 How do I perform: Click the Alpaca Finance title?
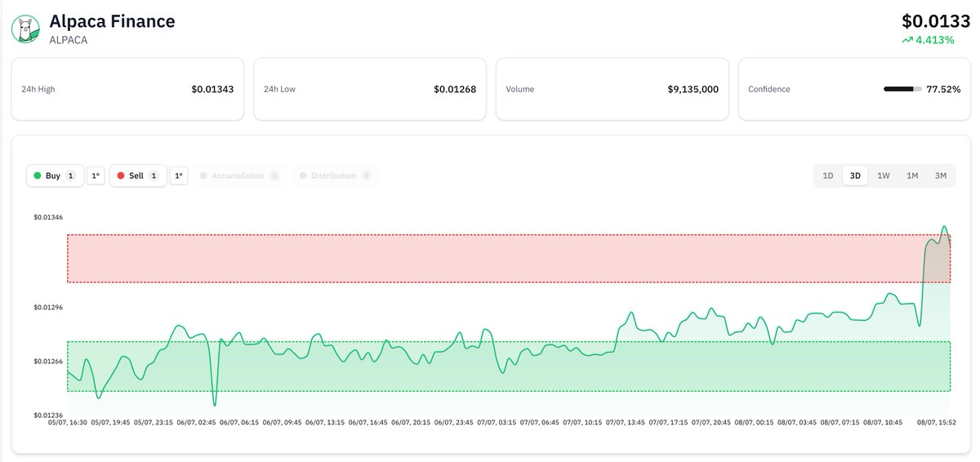point(112,21)
